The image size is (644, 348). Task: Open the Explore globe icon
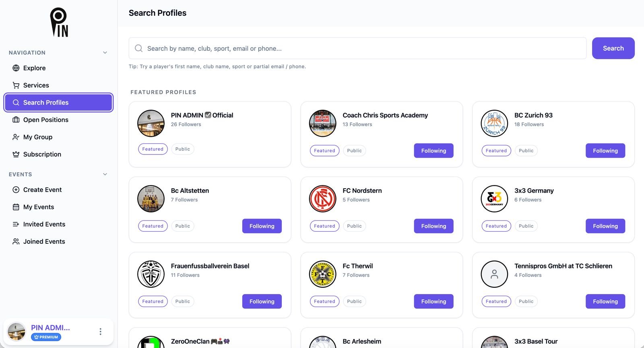coord(16,68)
